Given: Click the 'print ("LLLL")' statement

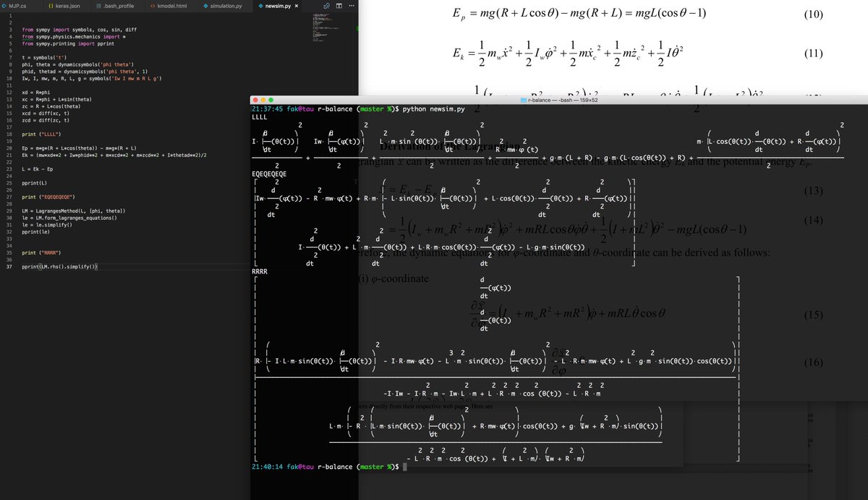Looking at the screenshot, I should click(x=41, y=134).
